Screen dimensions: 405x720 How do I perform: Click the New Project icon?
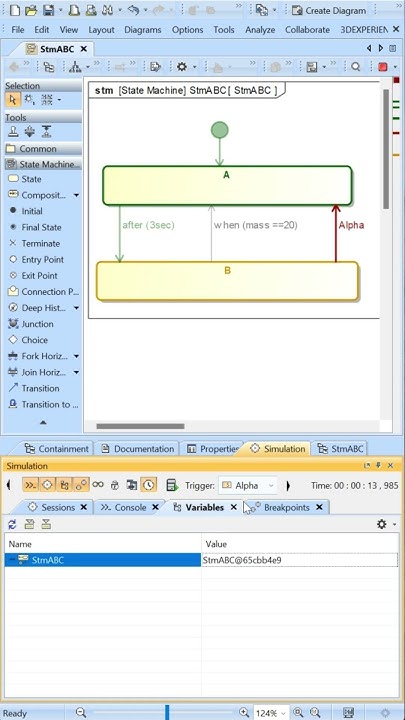(14, 10)
